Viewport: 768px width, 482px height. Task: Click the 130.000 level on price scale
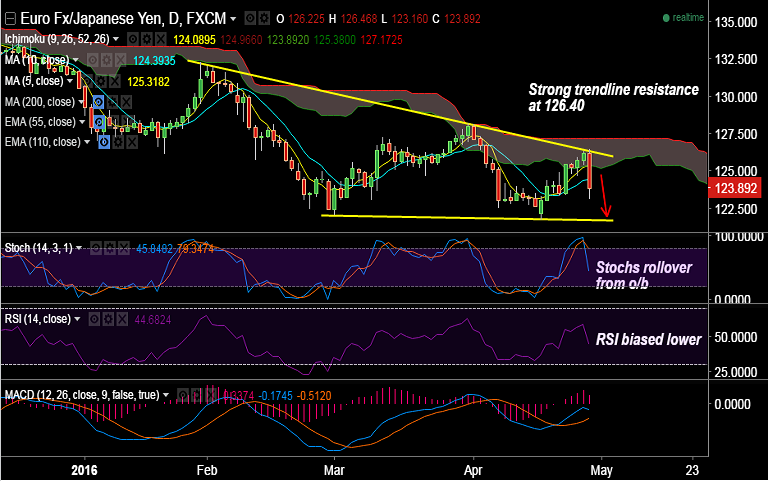pyautogui.click(x=736, y=97)
